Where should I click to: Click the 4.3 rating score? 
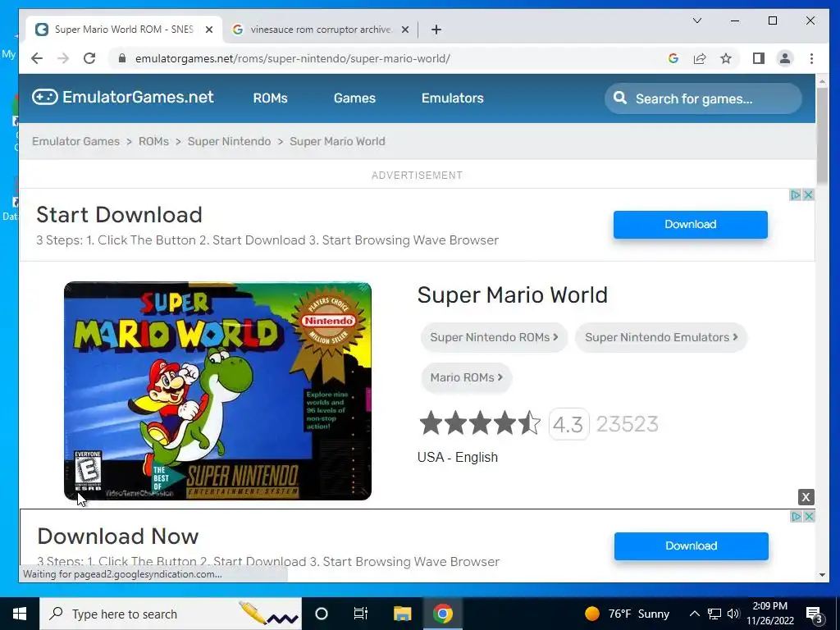click(x=568, y=424)
